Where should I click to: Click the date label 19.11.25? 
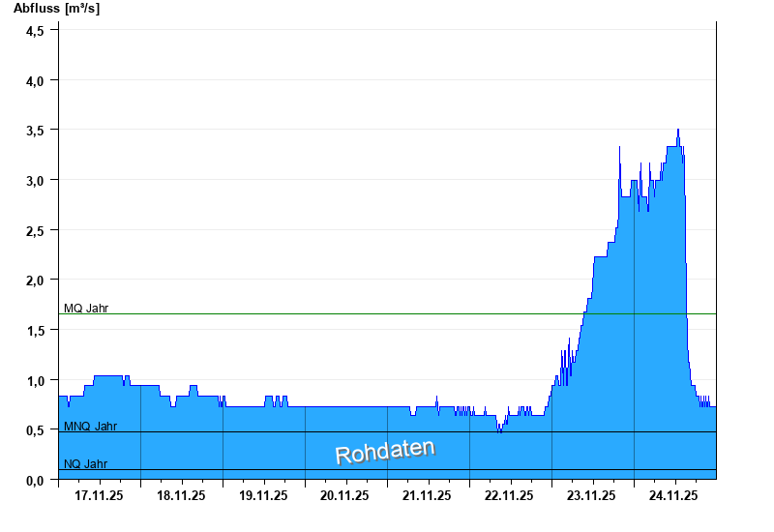tap(263, 495)
